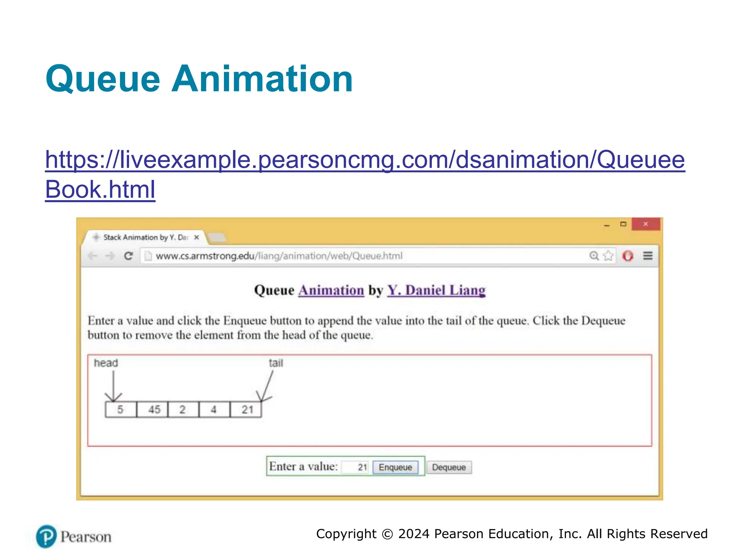Click the Stack Animation tab favicon
The height and width of the screenshot is (560, 747).
pyautogui.click(x=96, y=237)
